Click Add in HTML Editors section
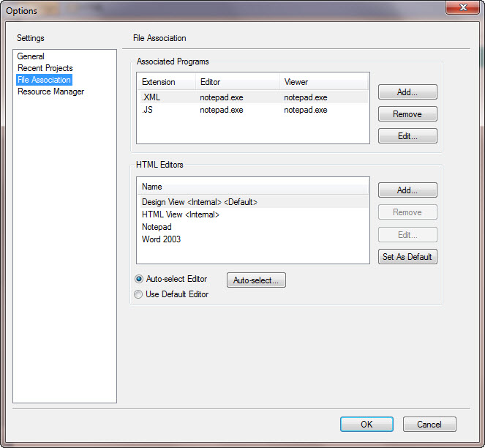This screenshot has height=448, width=485. point(407,190)
